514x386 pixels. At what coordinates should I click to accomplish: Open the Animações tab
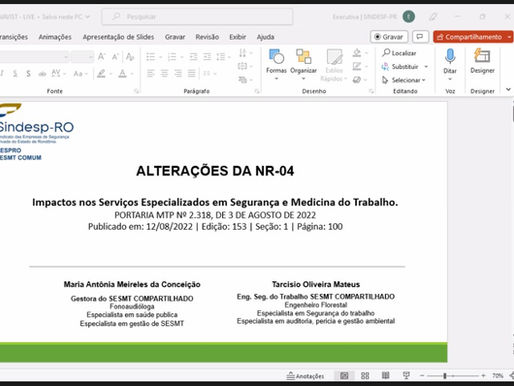[55, 37]
